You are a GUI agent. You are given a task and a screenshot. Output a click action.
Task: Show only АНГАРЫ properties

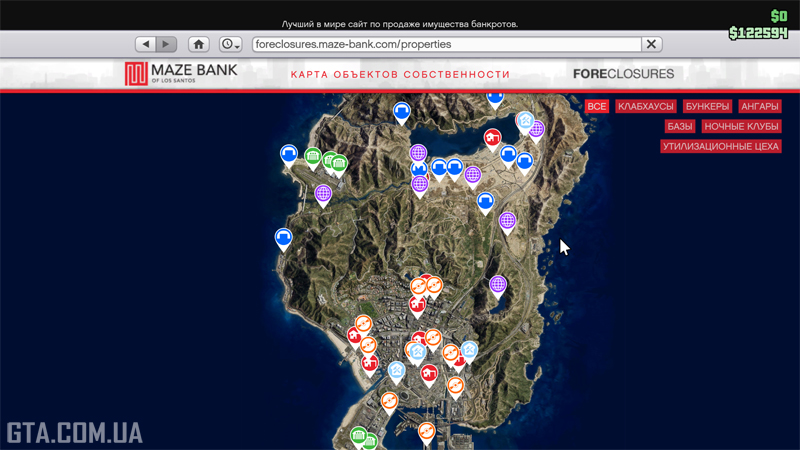click(759, 106)
